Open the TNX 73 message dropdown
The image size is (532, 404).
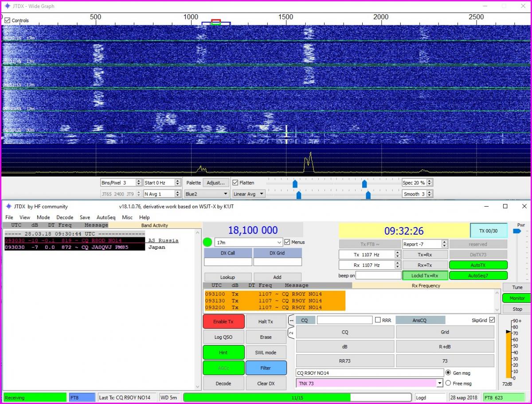[440, 383]
